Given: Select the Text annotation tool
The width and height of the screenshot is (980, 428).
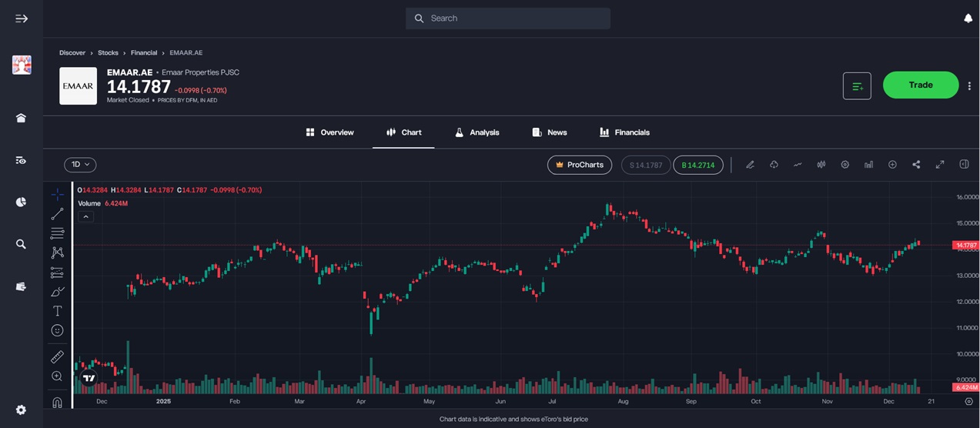Looking at the screenshot, I should point(57,311).
